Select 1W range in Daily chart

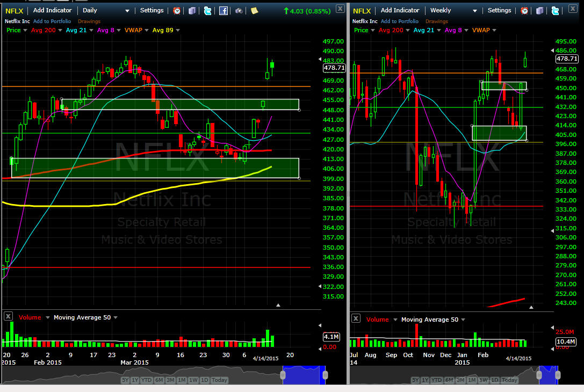[193, 380]
